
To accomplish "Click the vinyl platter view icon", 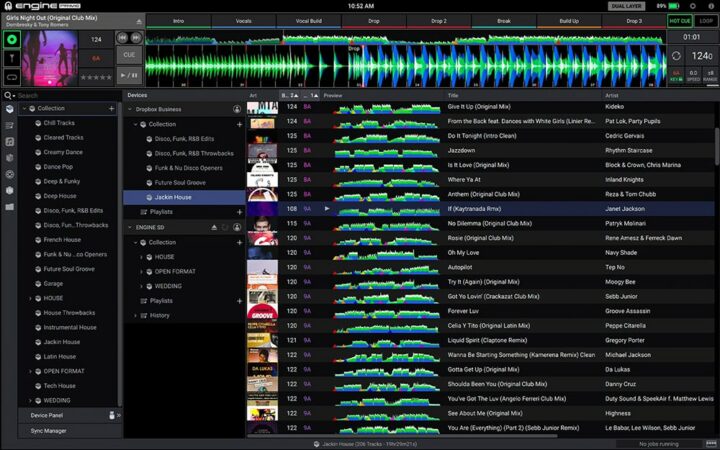I will pyautogui.click(x=12, y=40).
